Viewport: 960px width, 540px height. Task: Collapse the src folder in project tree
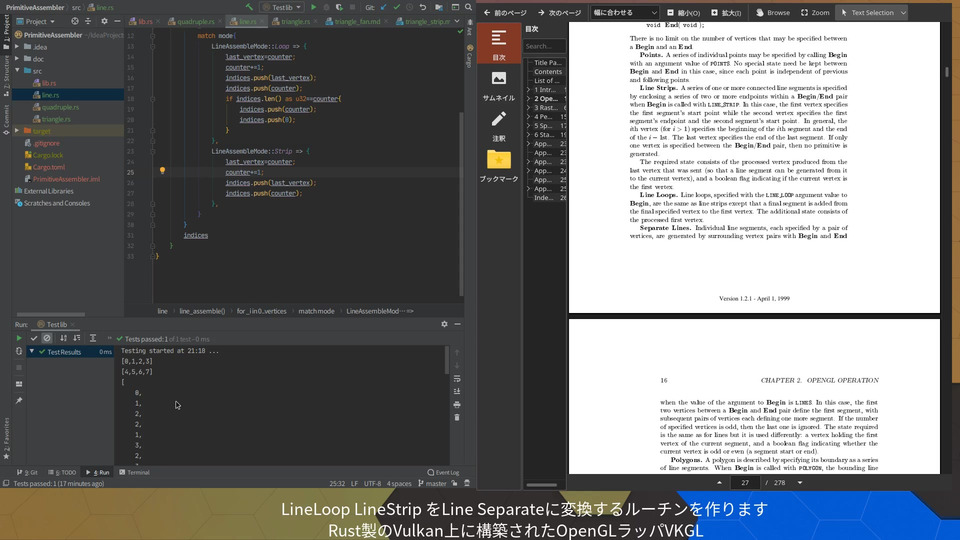17,71
